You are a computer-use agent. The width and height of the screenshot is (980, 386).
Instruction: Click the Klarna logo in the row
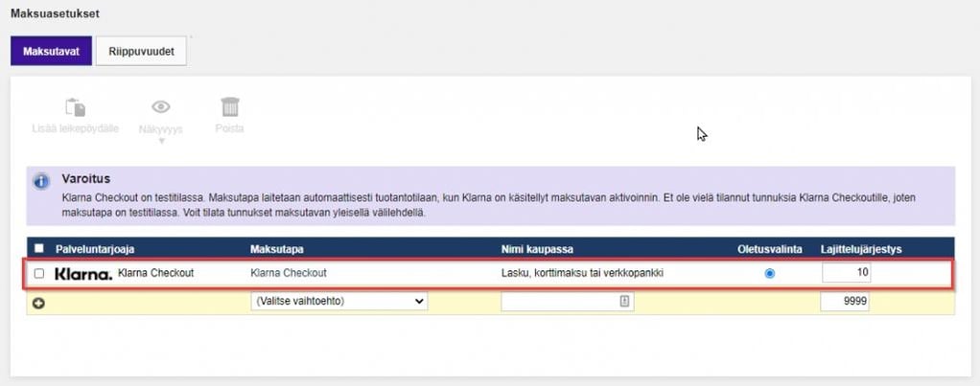coord(83,274)
